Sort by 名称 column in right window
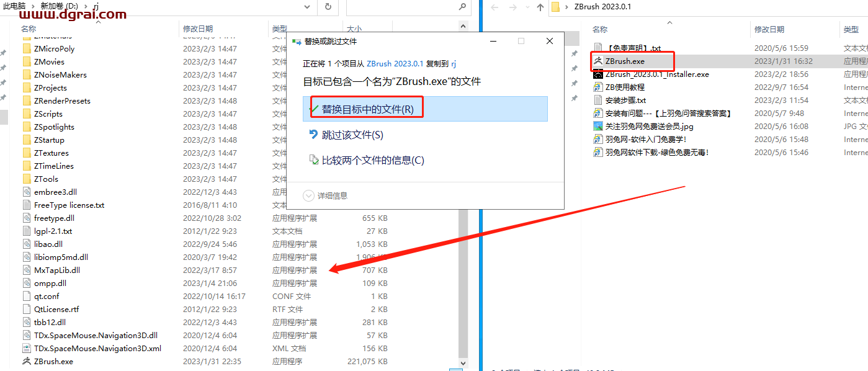 600,29
